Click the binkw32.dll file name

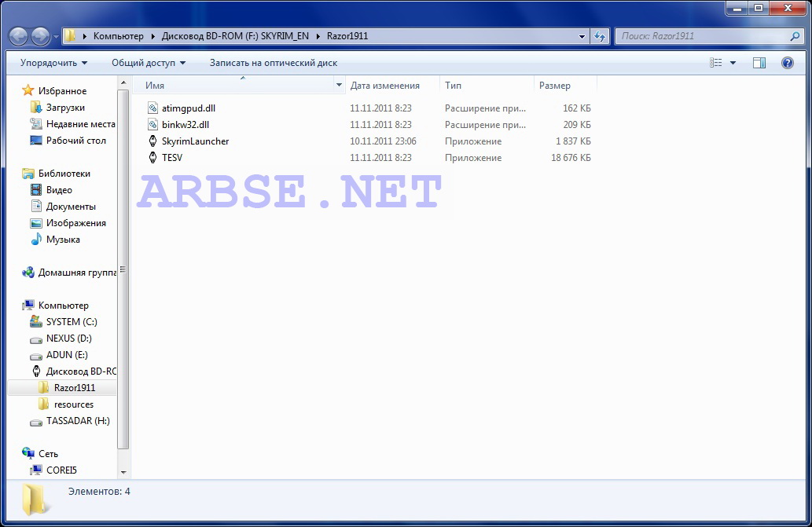pos(186,125)
